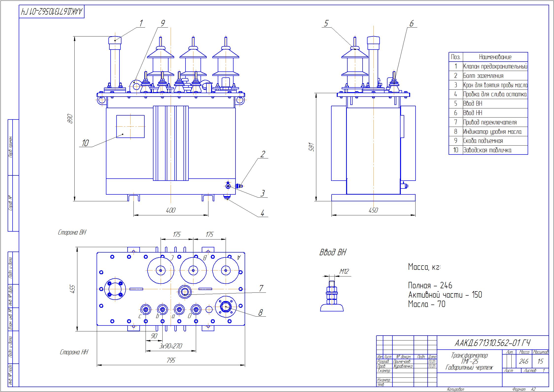554x392 pixels.
Task: Select the developer name "Примечаев"
Action: [x=402, y=361]
